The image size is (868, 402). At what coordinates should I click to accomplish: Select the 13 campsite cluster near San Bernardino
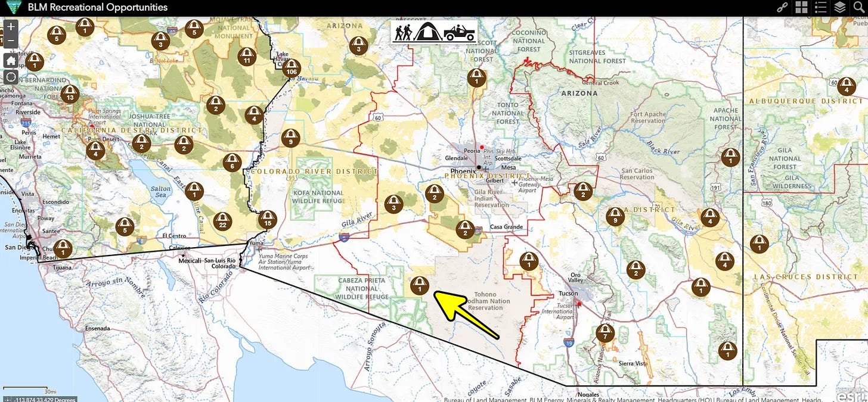coord(70,94)
